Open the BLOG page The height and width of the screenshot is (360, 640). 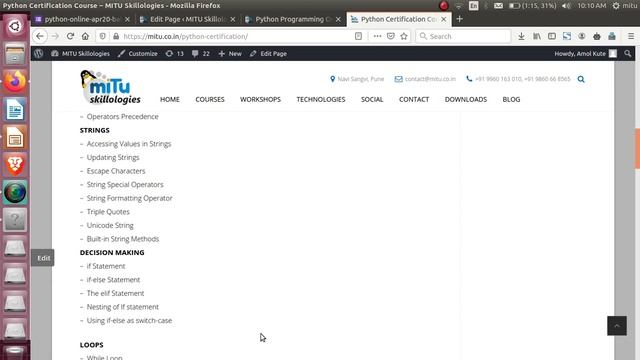[511, 99]
